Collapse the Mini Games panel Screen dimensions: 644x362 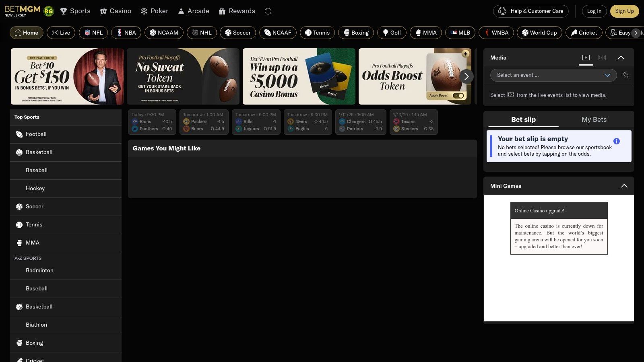tap(624, 186)
